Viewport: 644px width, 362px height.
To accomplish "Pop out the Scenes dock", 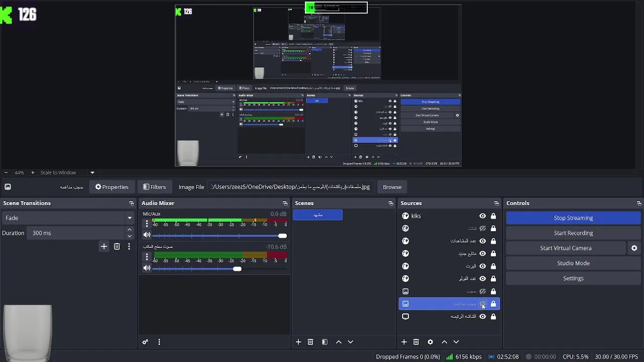I will pos(390,203).
